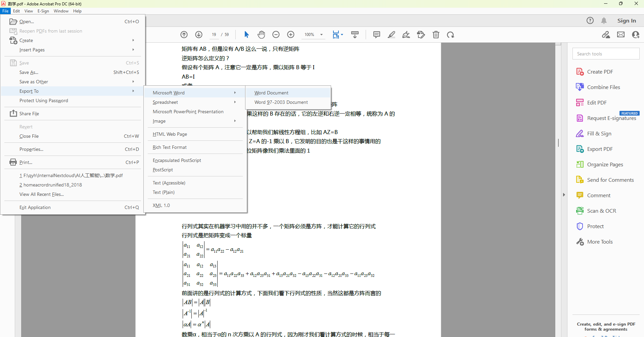Image resolution: width=644 pixels, height=337 pixels.
Task: Open Fill & Sign tool
Action: (x=599, y=134)
